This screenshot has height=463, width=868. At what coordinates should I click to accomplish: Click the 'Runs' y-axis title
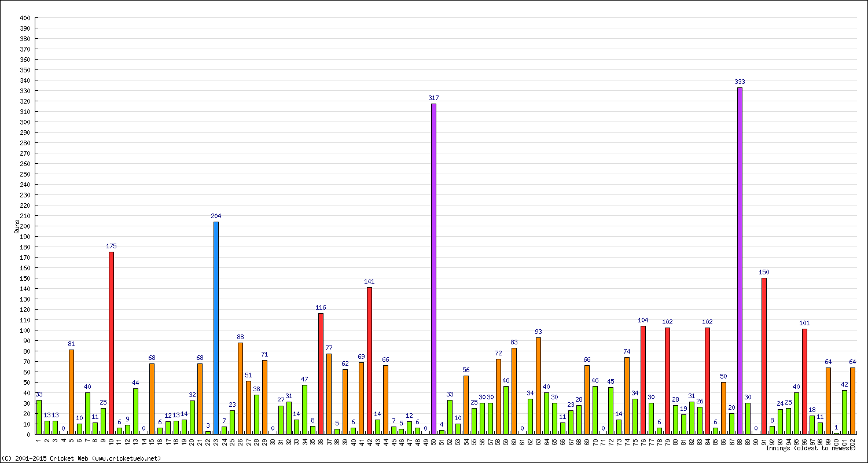pos(17,226)
